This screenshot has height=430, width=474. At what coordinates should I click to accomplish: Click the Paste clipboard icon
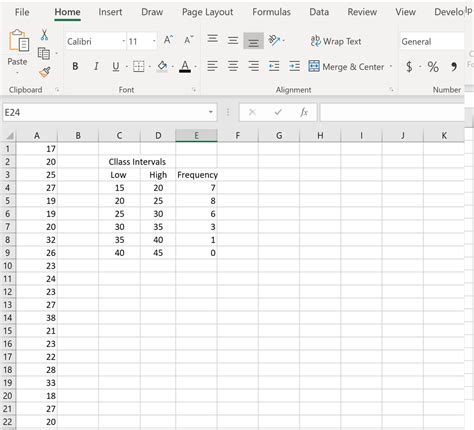[x=19, y=40]
